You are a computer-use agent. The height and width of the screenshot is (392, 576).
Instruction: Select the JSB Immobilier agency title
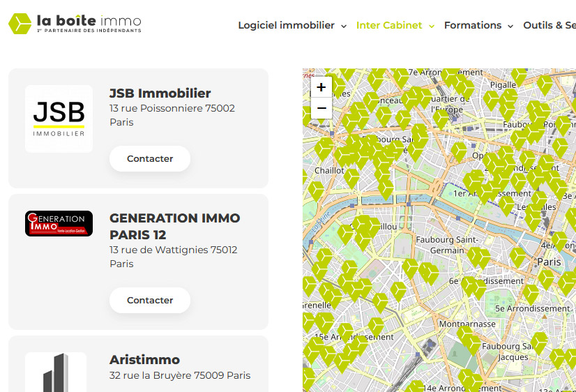(160, 93)
